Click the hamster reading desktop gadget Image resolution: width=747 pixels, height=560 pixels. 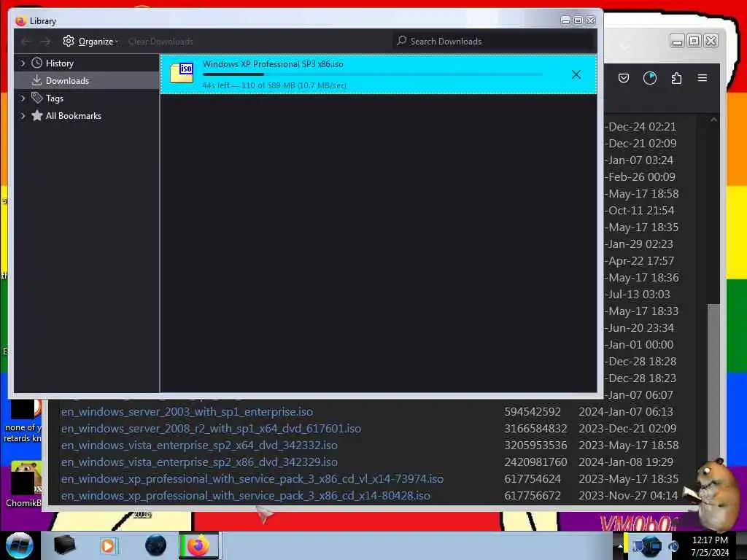click(x=713, y=495)
